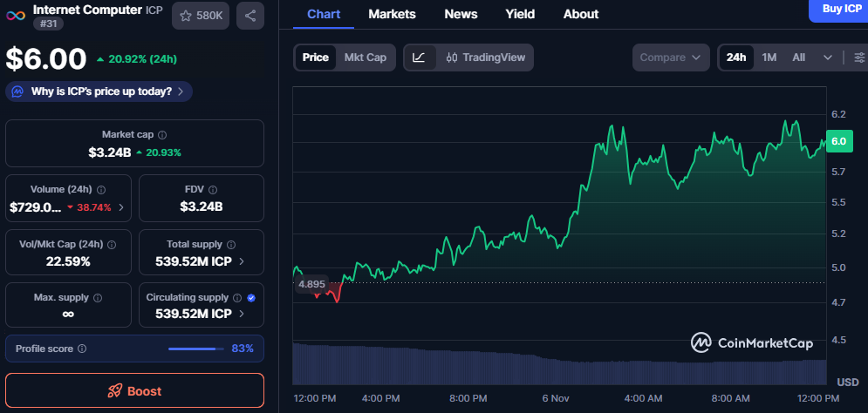Switch to line chart icon
The width and height of the screenshot is (868, 413).
419,58
